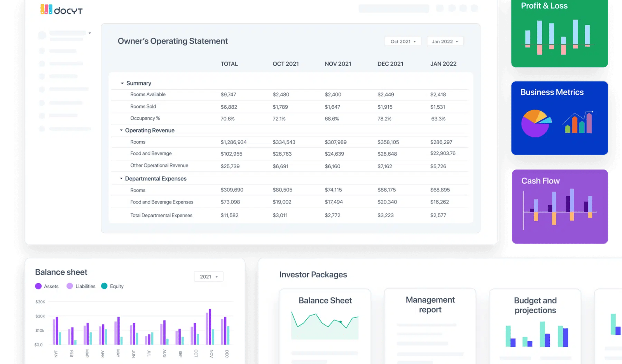Image resolution: width=622 pixels, height=364 pixels.
Task: Open the Balance Sheet investor package
Action: 325,326
